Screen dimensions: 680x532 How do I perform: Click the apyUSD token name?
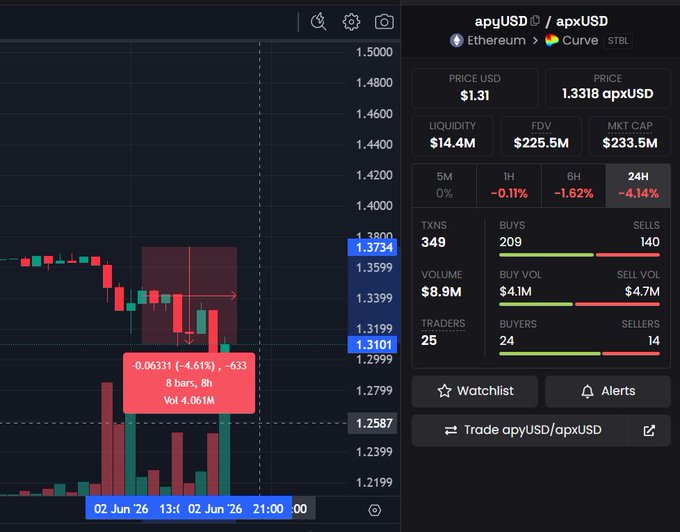click(501, 21)
